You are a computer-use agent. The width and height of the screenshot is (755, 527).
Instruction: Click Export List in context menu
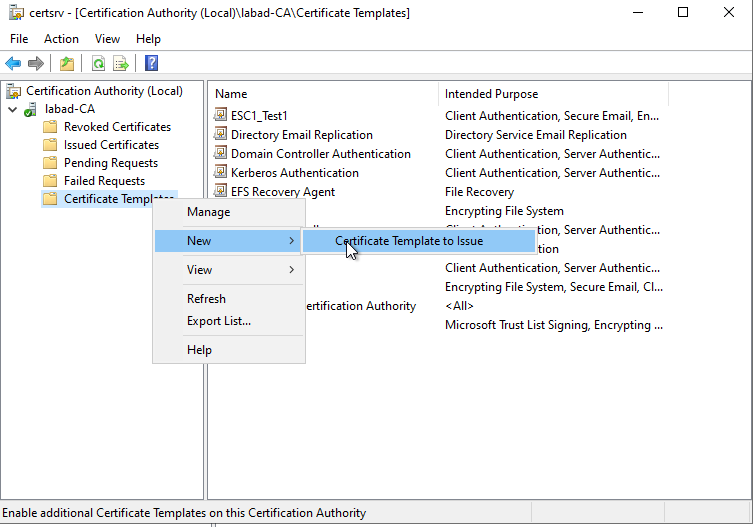click(x=219, y=321)
